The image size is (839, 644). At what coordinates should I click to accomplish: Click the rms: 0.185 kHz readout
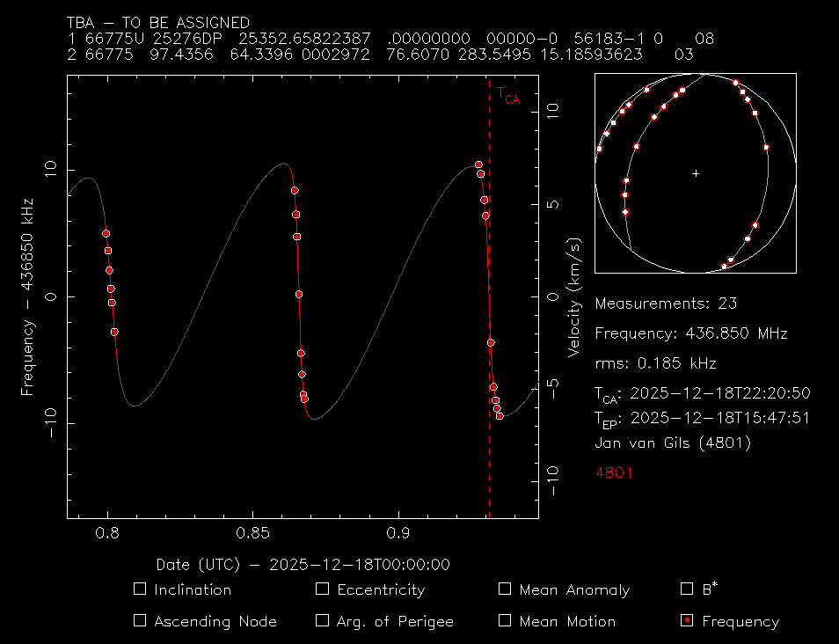click(x=655, y=362)
